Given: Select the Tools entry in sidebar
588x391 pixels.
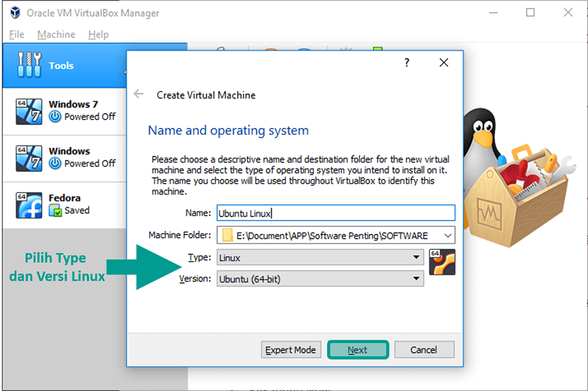Looking at the screenshot, I should point(64,66).
